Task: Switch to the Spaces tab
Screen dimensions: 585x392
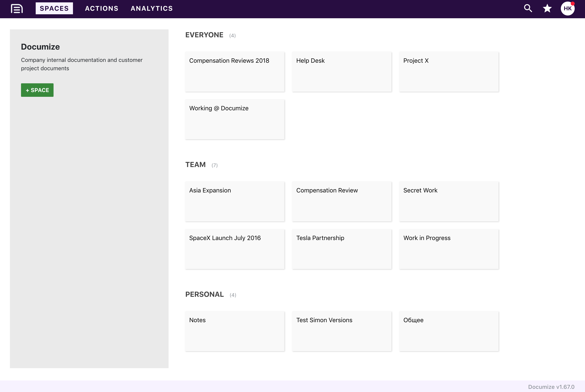Action: click(54, 8)
